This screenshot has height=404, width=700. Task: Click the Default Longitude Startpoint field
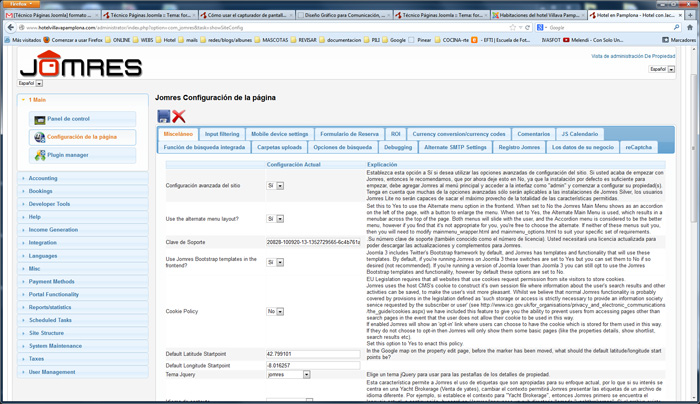(313, 366)
